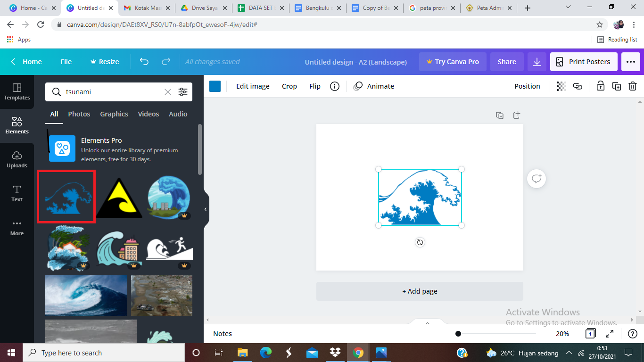Collapse the side panel arrow
The width and height of the screenshot is (644, 362).
[x=206, y=209]
